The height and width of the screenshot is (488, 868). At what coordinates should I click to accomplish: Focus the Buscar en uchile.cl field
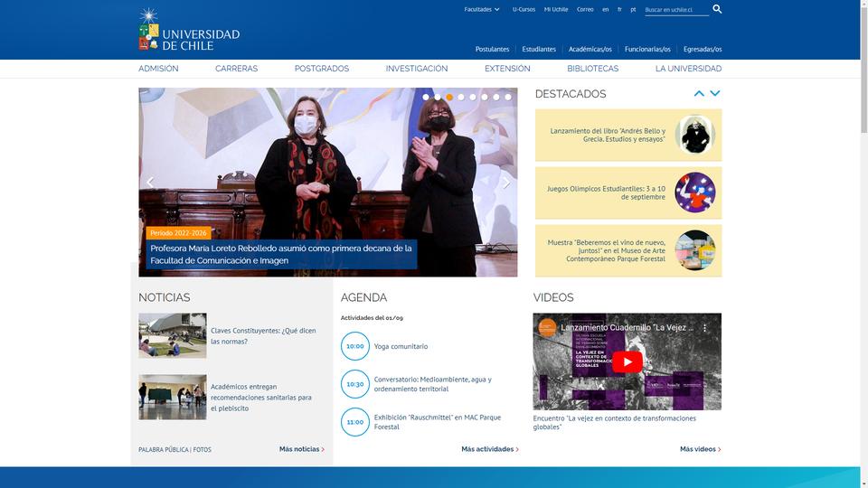tap(676, 10)
